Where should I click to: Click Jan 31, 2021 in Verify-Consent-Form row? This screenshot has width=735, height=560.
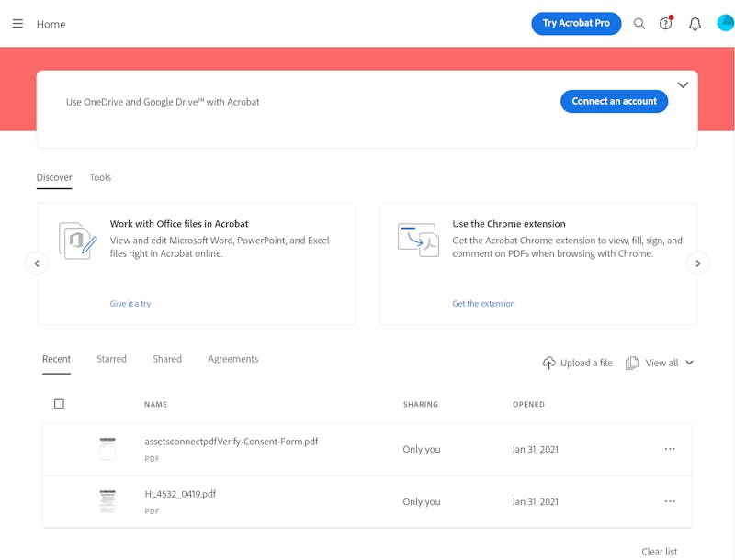tap(535, 449)
